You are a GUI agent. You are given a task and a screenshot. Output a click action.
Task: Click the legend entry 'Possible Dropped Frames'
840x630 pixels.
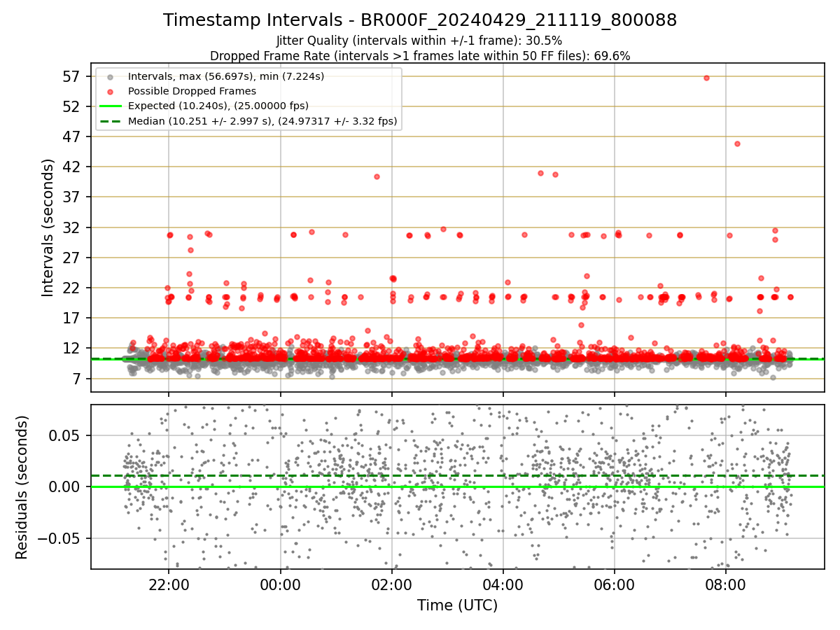[192, 91]
